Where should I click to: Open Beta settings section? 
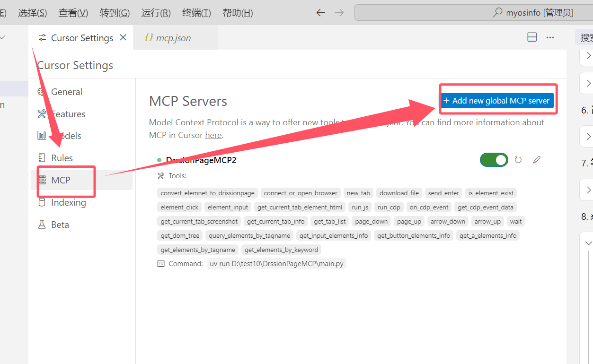coord(82,225)
